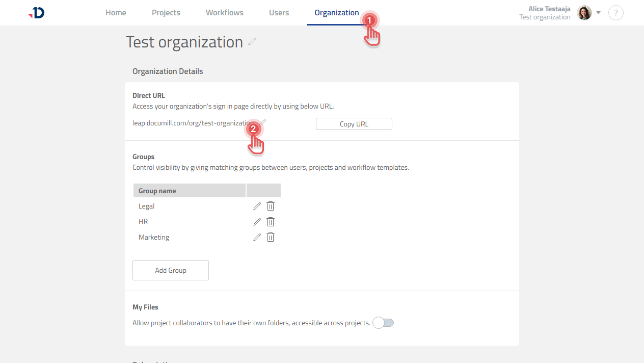Click Alice Testaaja's profile avatar
Viewport: 644px width, 363px height.
pyautogui.click(x=584, y=13)
